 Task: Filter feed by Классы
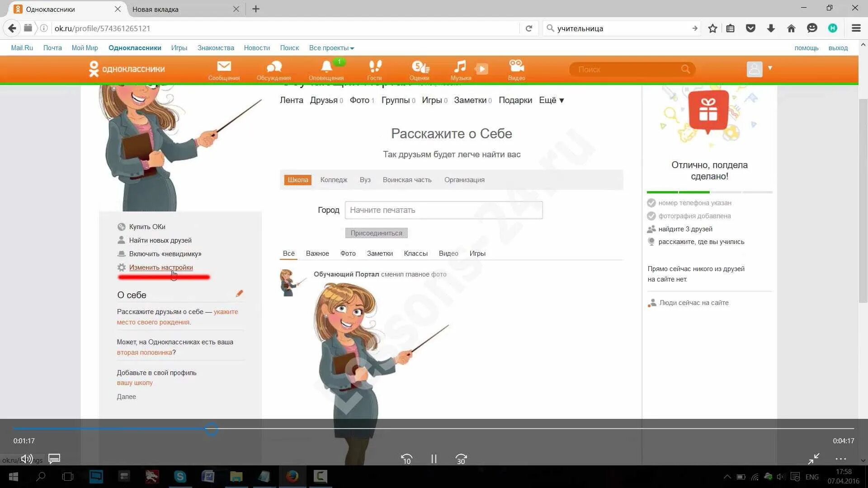(415, 253)
